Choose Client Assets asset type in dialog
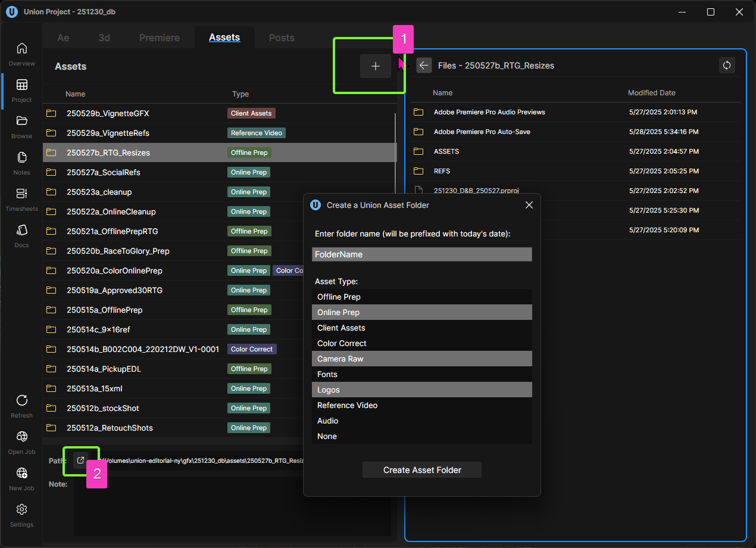Image resolution: width=756 pixels, height=548 pixels. pyautogui.click(x=422, y=328)
